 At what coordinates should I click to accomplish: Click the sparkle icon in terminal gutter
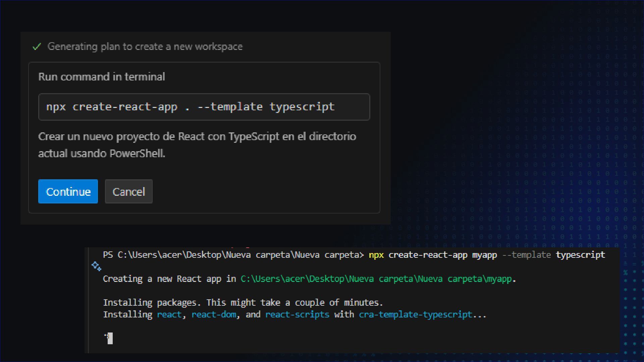96,266
